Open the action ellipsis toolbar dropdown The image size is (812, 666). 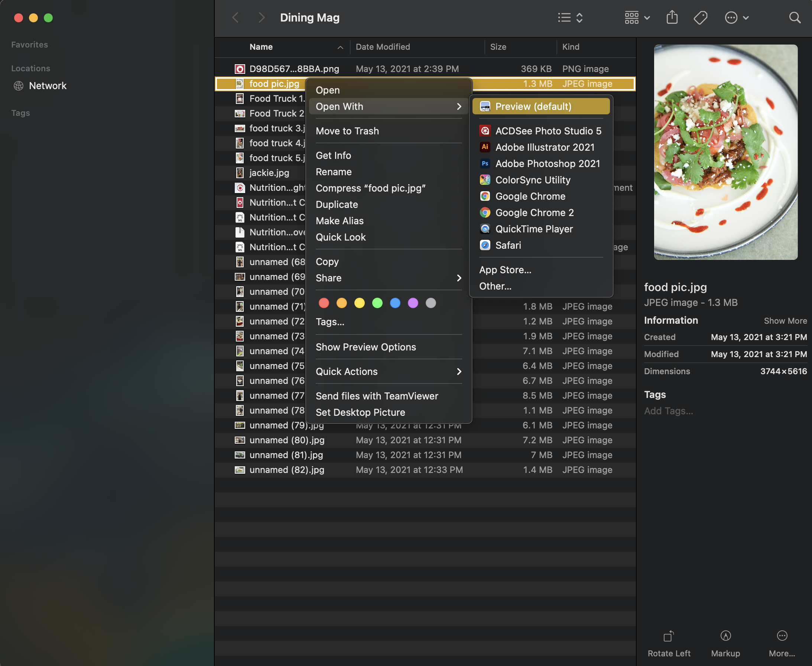pos(736,18)
